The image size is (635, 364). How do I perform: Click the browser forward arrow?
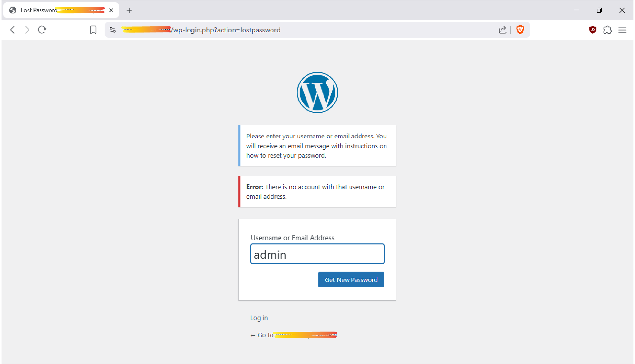pos(27,30)
